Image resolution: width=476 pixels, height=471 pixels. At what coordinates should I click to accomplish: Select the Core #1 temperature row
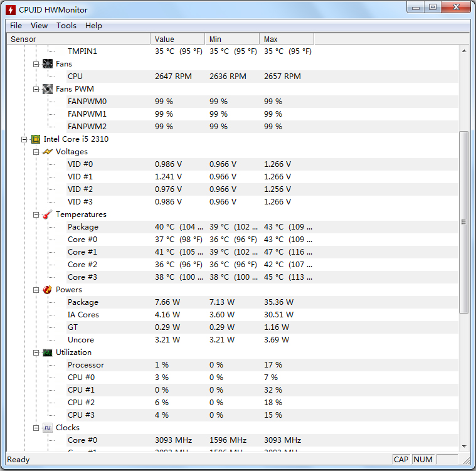point(262,252)
